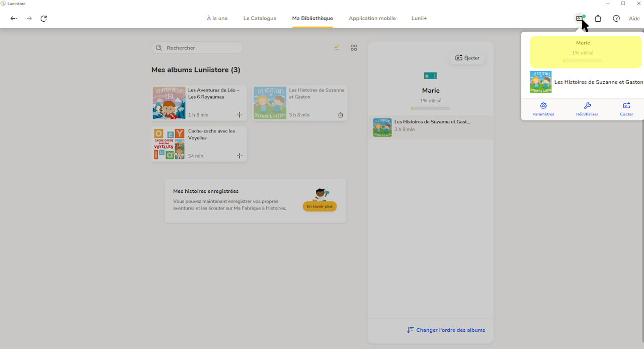644x349 pixels.
Task: Click the Rechercher search field
Action: [197, 48]
